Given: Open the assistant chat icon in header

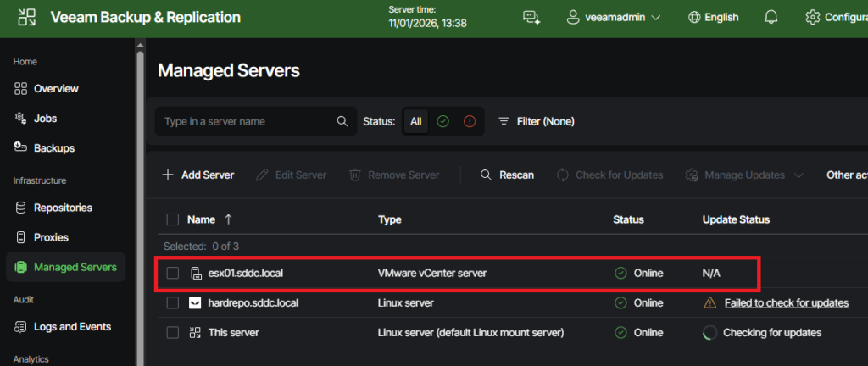Looking at the screenshot, I should coord(531,17).
